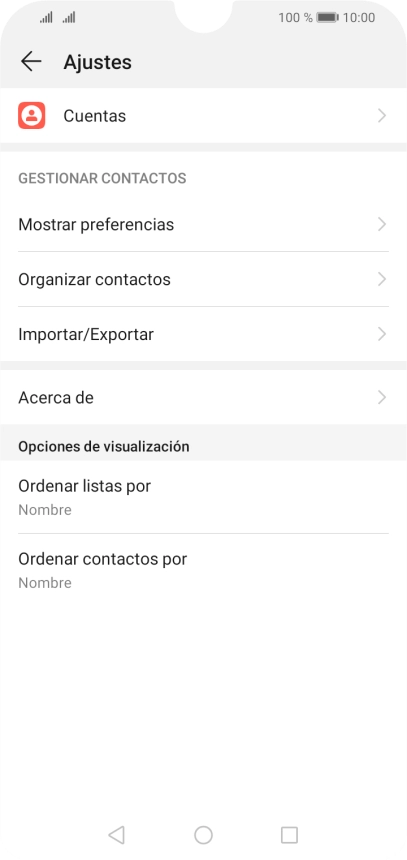Viewport: 407px width, 860px height.
Task: Open Mostrar preferencias via its chevron
Action: point(382,224)
